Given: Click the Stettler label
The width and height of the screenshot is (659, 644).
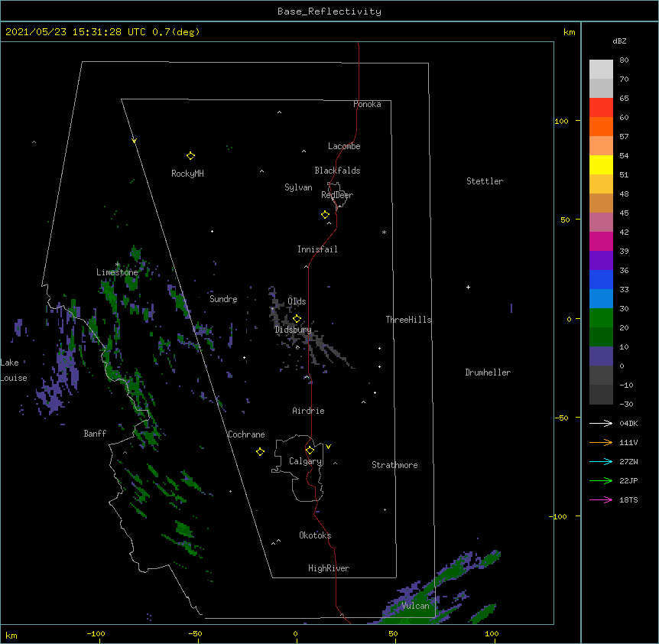Looking at the screenshot, I should click(485, 181).
